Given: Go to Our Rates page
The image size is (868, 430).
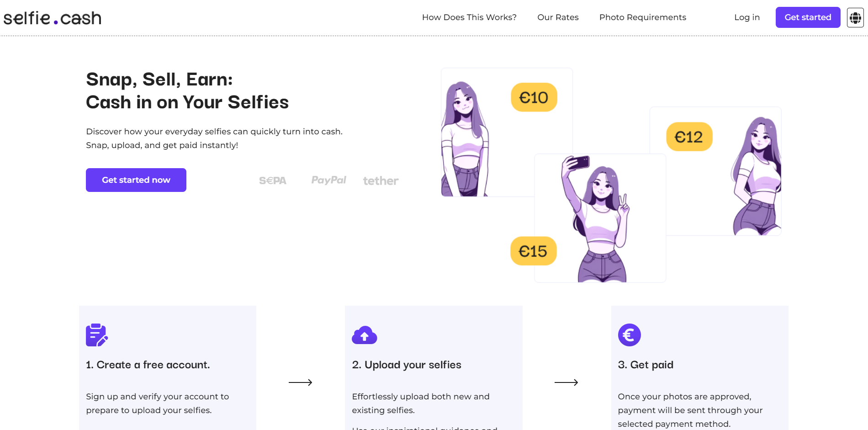Looking at the screenshot, I should [x=558, y=17].
